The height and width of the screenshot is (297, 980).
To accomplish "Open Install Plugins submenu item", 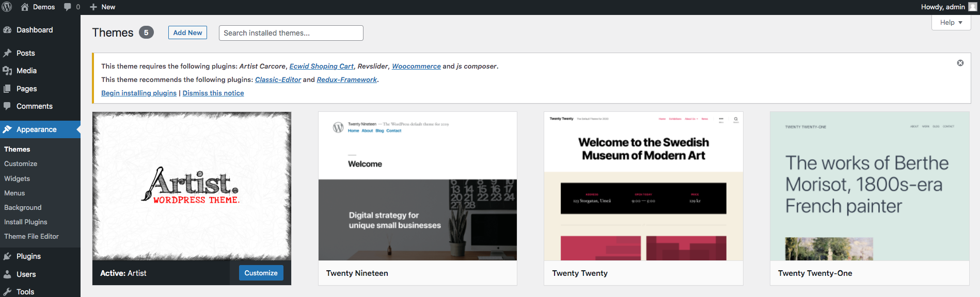I will coord(26,222).
